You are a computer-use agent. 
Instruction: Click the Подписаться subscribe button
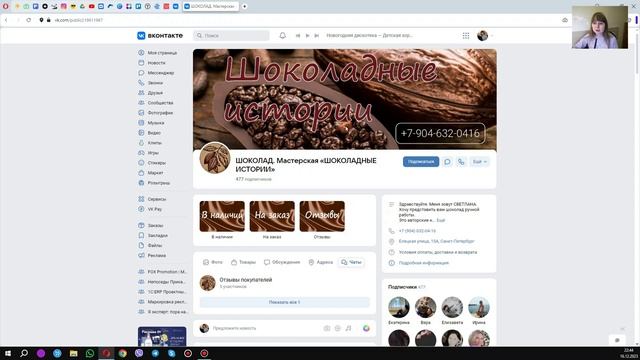421,162
